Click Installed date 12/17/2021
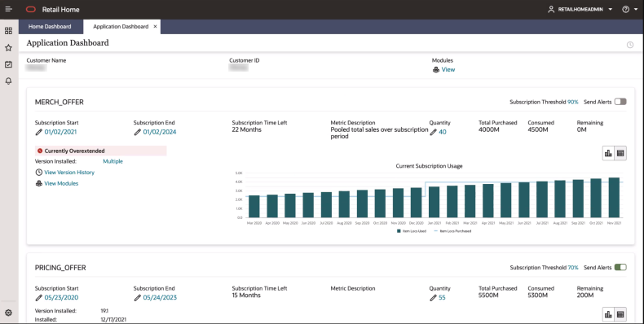Screen dimensions: 644x324 113,319
